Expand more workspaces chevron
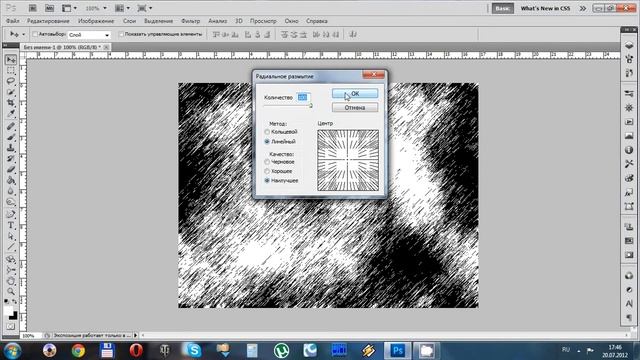 point(582,8)
